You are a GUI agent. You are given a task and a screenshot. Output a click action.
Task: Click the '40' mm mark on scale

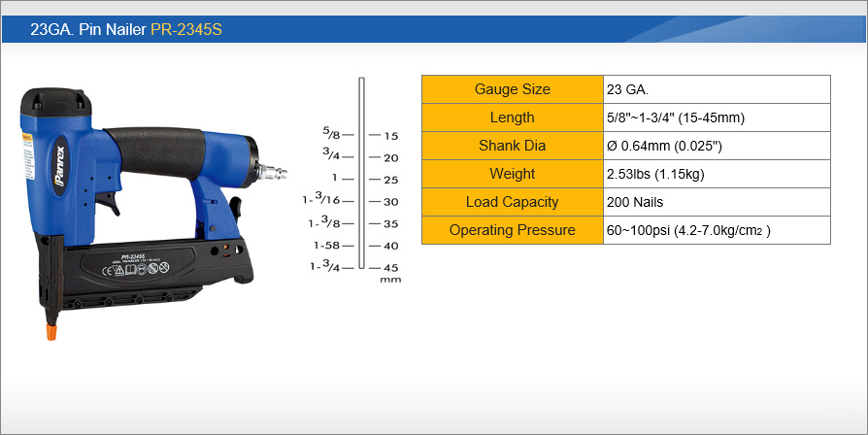click(391, 246)
